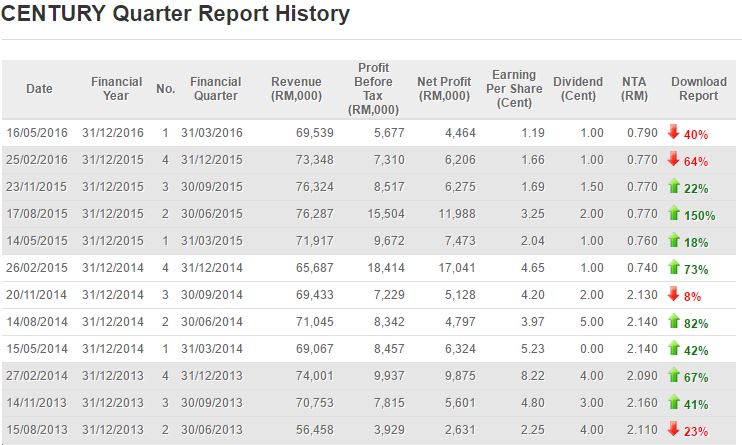Open the 23% report link for 15/08/2013
The image size is (742, 445).
point(696,431)
